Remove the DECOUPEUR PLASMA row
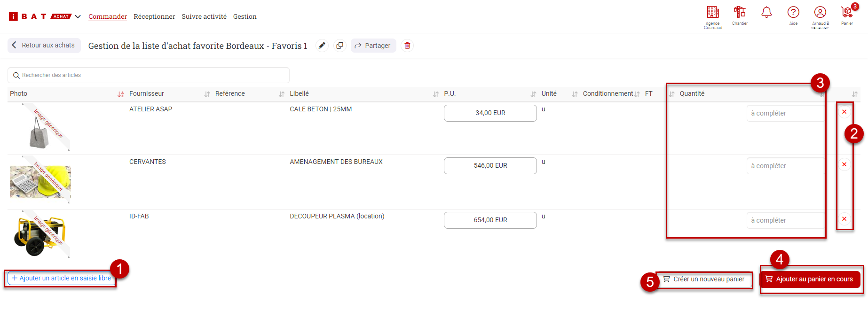 844,219
